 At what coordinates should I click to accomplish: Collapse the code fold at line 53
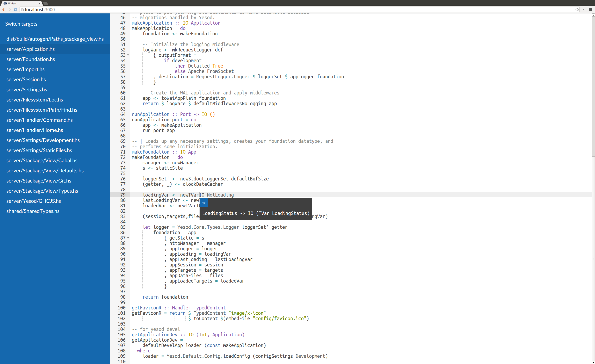128,55
